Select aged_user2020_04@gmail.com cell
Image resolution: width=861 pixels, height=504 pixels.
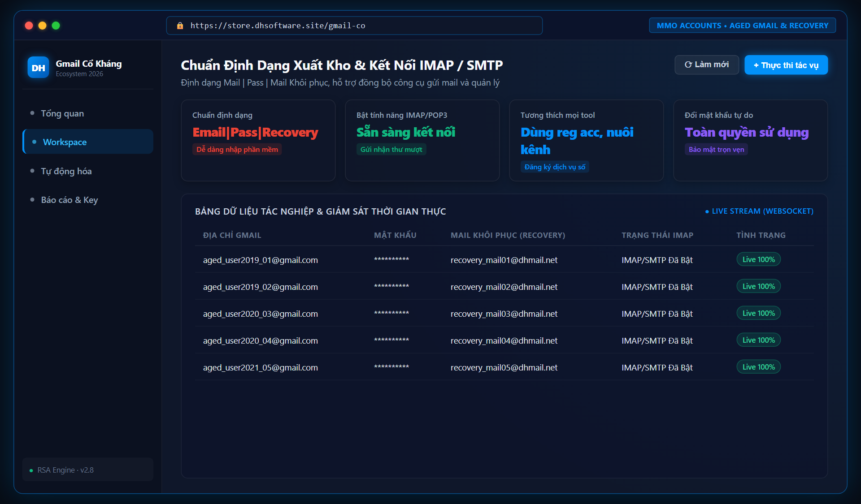(x=261, y=340)
